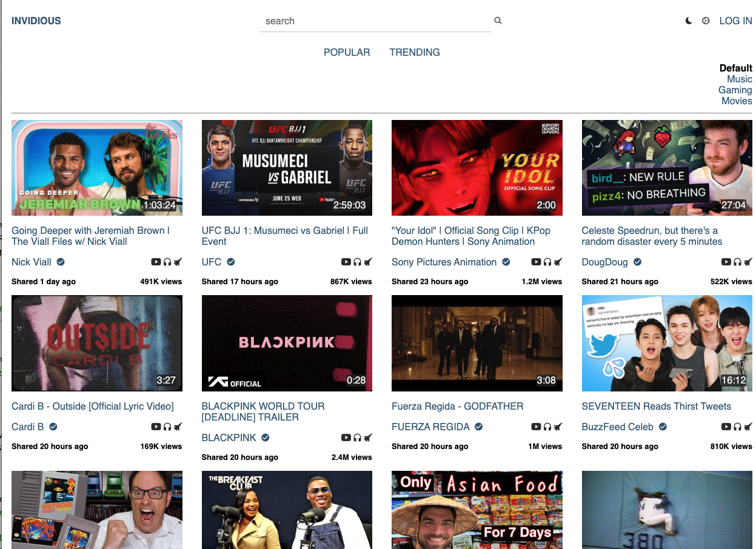
Task: Listen audio-only for Nick Viall video
Action: click(x=167, y=262)
